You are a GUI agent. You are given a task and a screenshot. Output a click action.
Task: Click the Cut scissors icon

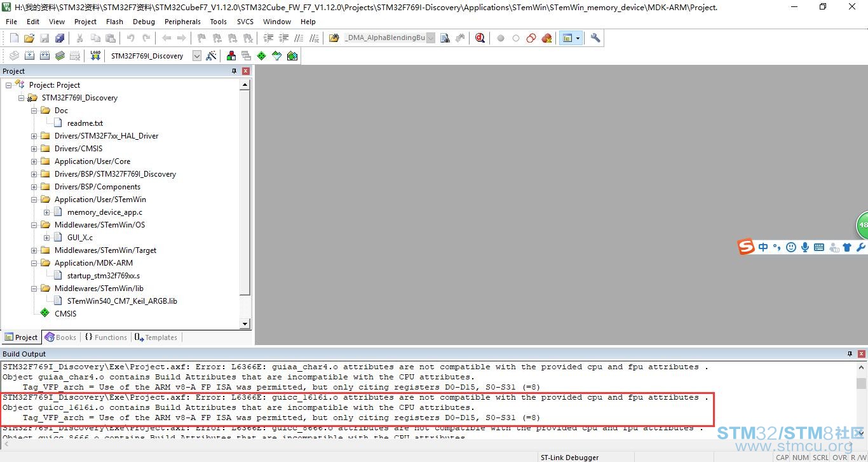[x=80, y=38]
